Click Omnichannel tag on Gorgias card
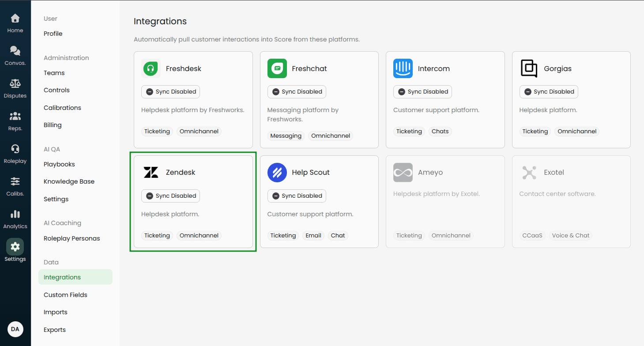This screenshot has height=346, width=644. pos(577,132)
